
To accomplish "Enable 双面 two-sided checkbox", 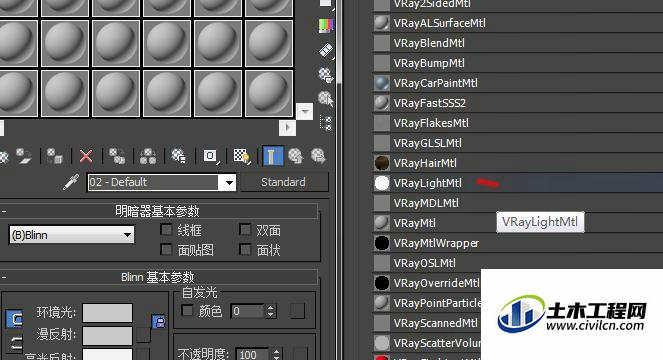I will (x=245, y=230).
